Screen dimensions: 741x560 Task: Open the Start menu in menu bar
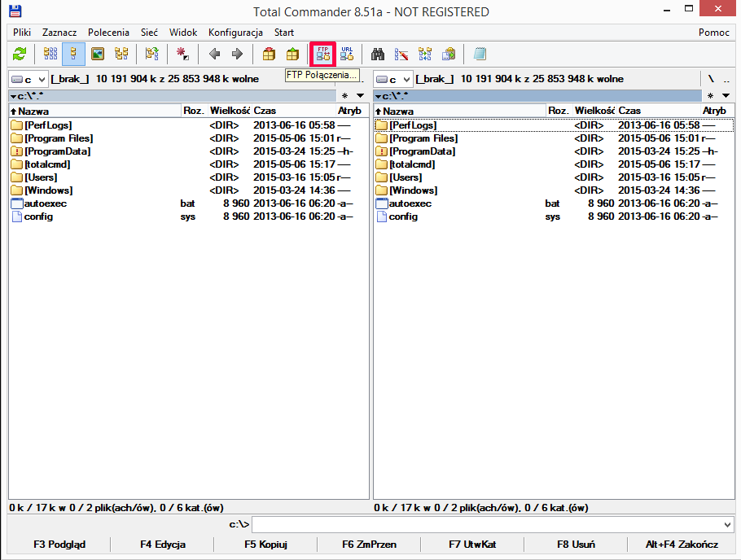tap(284, 32)
